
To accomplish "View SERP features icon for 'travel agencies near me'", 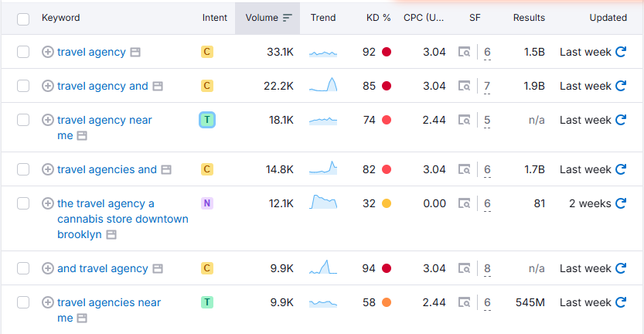I will point(464,302).
